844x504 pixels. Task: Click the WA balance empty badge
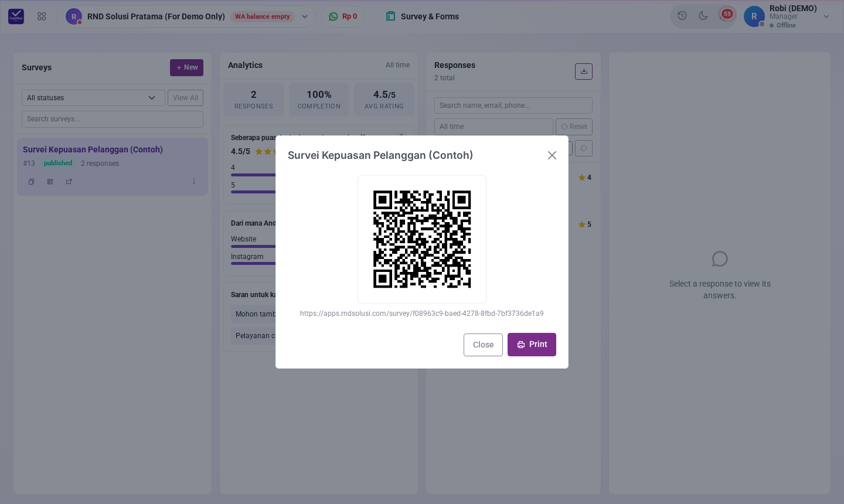point(263,16)
